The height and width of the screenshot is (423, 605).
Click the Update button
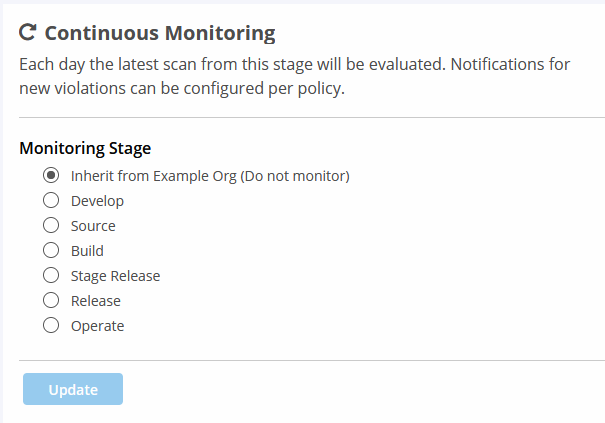73,389
